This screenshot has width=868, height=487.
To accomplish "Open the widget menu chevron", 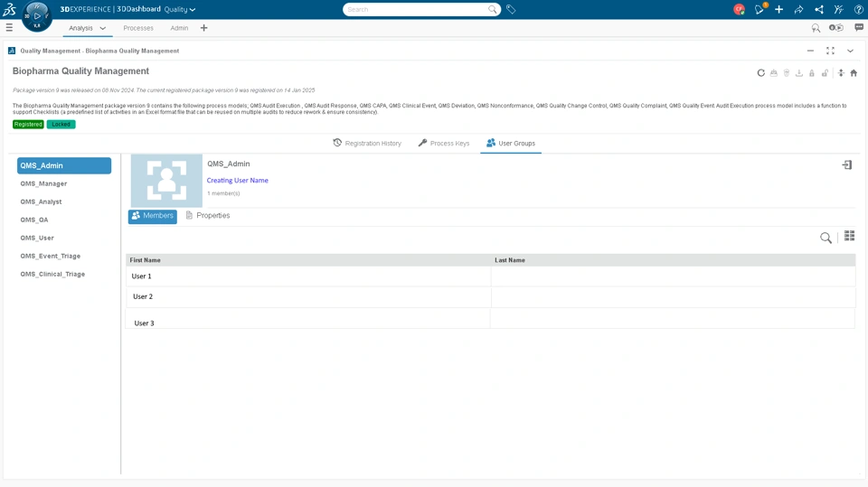I will 850,51.
